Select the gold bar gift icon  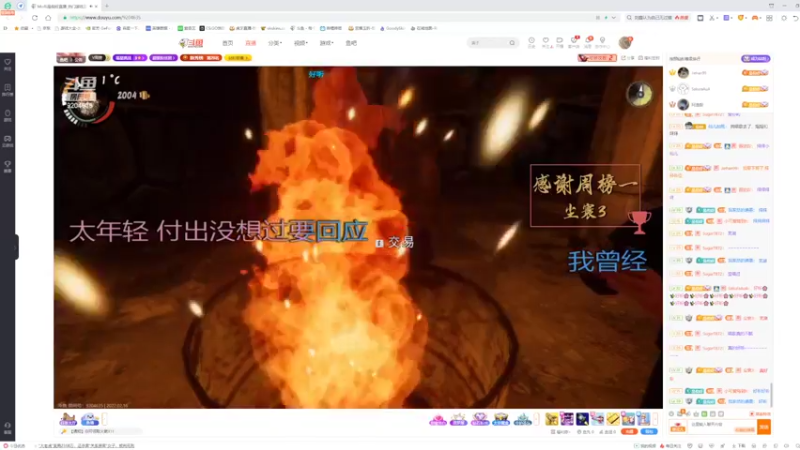pos(613,419)
